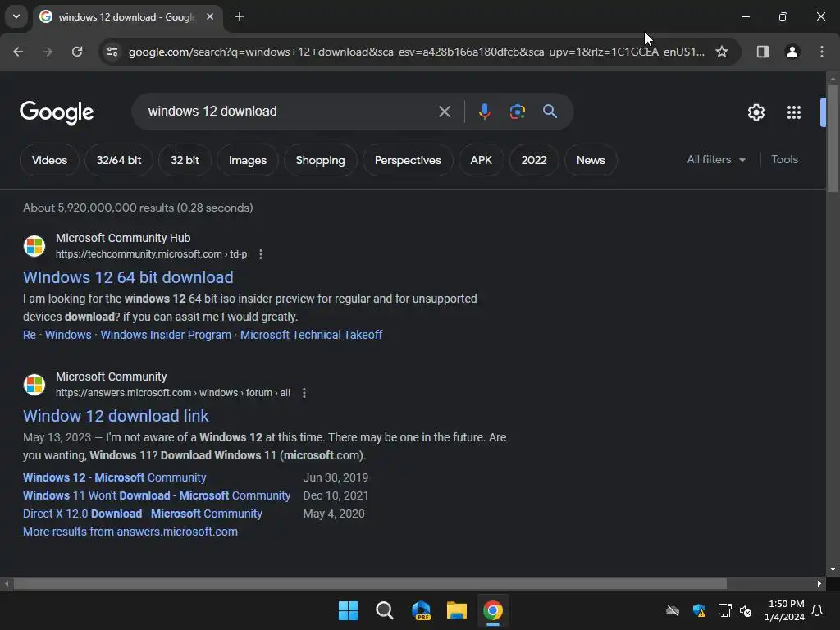
Task: Open Google quick settings gear
Action: (x=756, y=112)
